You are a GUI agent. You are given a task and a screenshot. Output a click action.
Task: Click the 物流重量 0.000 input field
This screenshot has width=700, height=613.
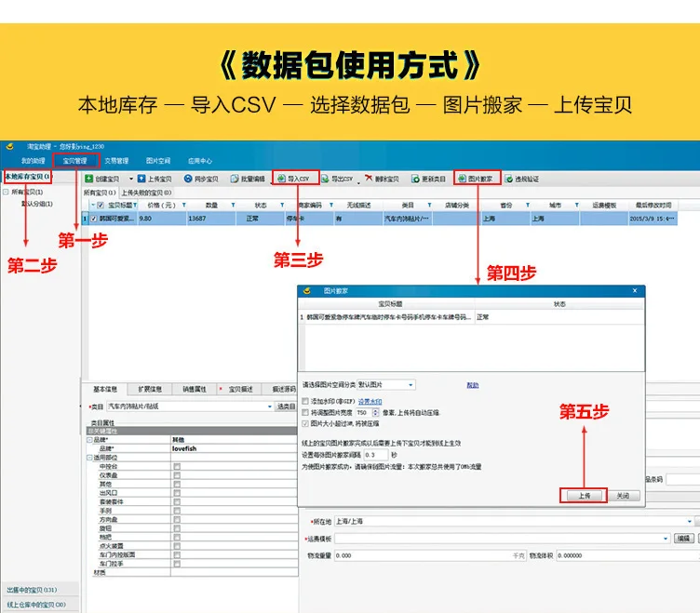click(430, 555)
